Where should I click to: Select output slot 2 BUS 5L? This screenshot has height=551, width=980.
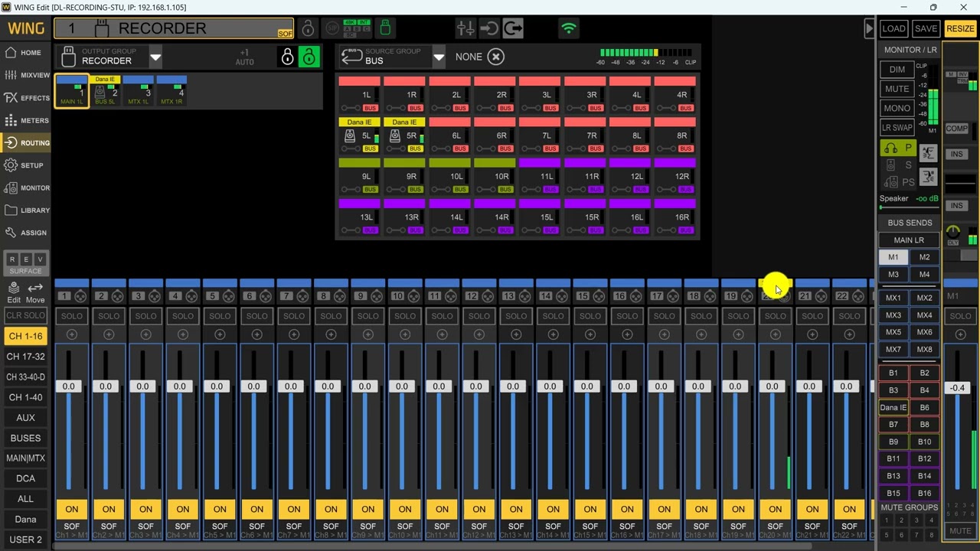(x=106, y=91)
